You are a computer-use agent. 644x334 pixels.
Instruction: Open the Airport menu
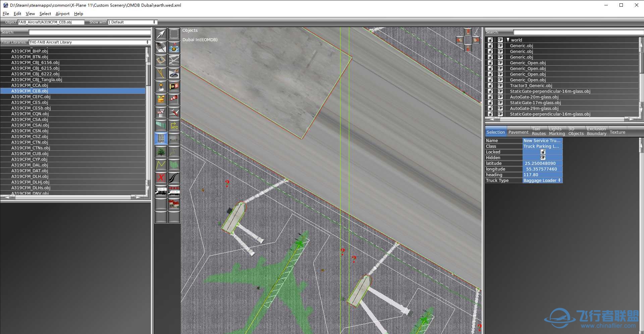click(62, 14)
